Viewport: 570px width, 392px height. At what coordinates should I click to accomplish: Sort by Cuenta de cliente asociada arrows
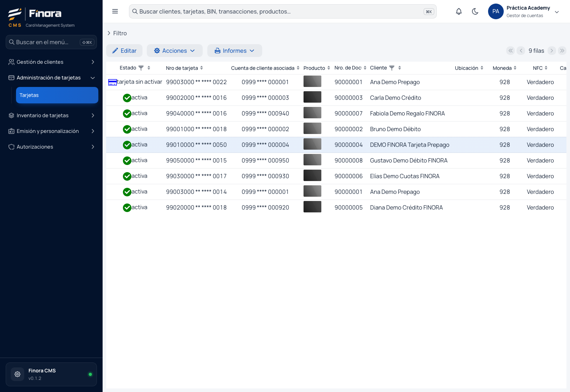[298, 68]
